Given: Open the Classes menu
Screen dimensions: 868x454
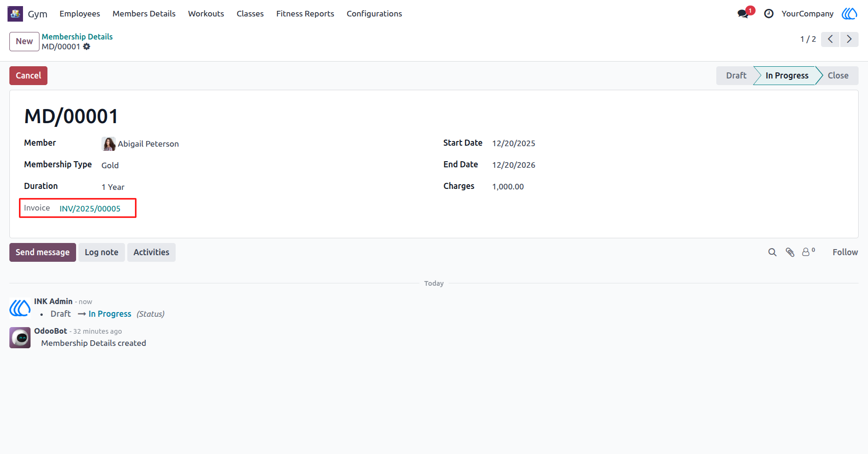Looking at the screenshot, I should [250, 14].
